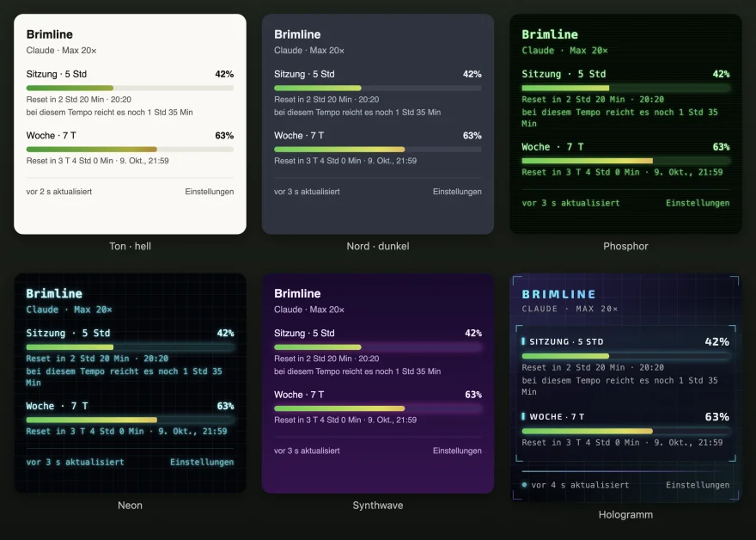756x540 pixels.
Task: Click the "Woche · 7 T" label in Neon card
Action: [57, 406]
